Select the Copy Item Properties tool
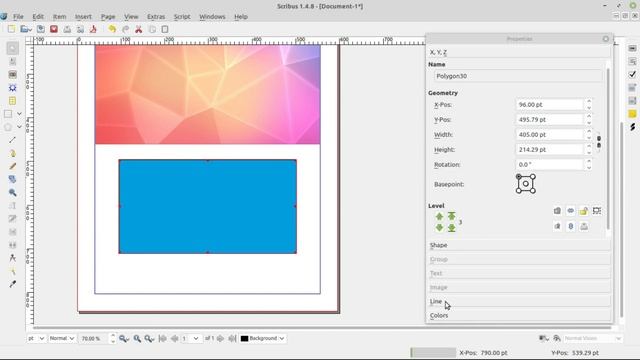The width and height of the screenshot is (640, 360). pyautogui.click(x=13, y=271)
